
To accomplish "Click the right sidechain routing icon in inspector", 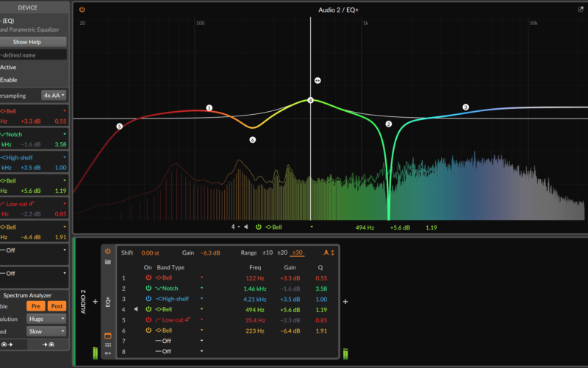I will [48, 344].
